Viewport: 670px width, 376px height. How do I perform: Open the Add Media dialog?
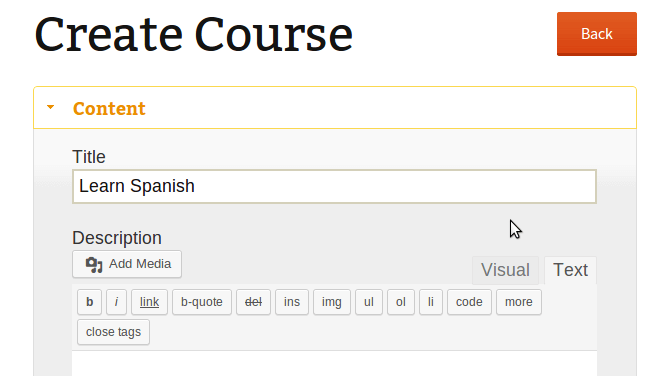click(x=127, y=264)
